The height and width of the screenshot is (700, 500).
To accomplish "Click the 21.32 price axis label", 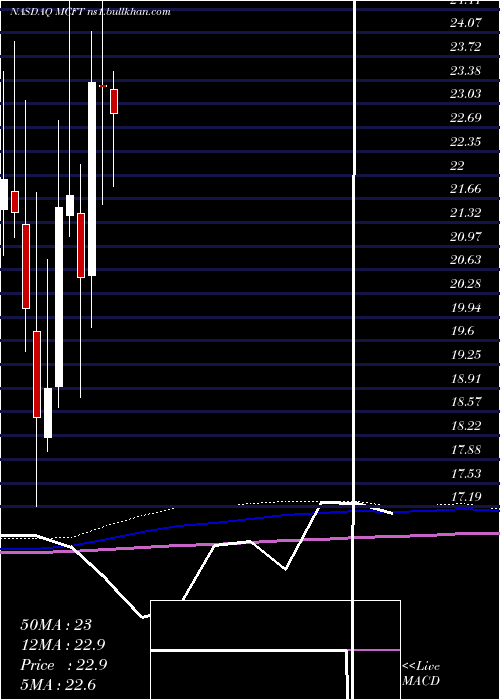I will tap(466, 212).
